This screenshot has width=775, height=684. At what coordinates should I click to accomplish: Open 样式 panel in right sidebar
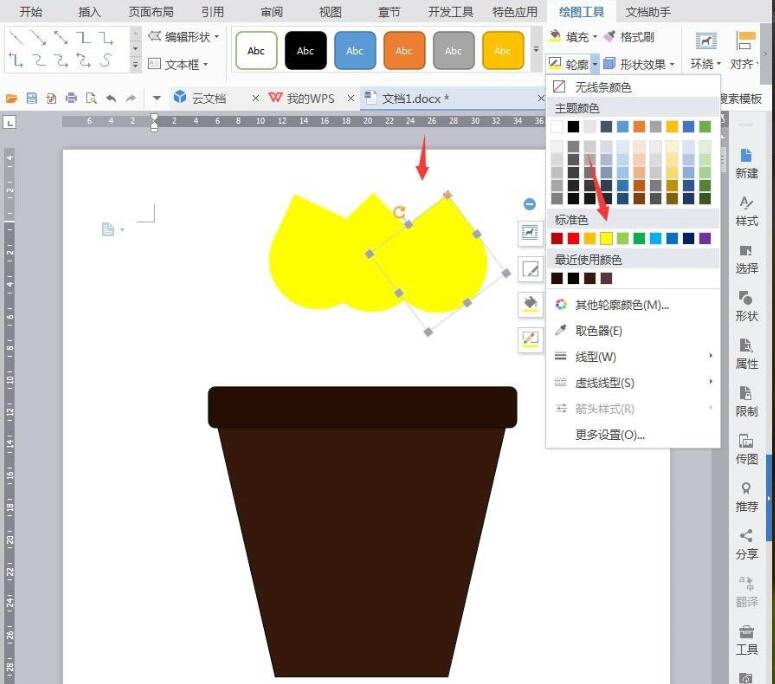746,211
